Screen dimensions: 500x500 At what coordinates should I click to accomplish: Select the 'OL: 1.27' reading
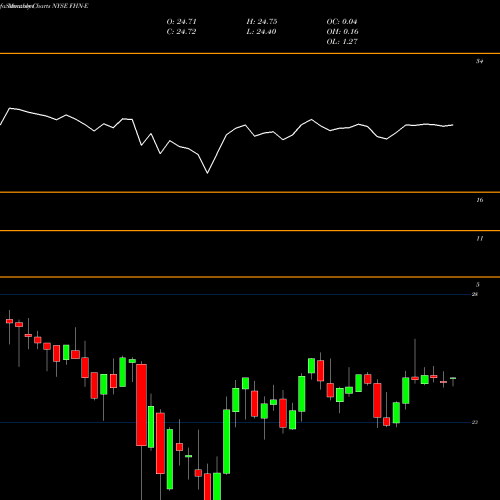[342, 42]
